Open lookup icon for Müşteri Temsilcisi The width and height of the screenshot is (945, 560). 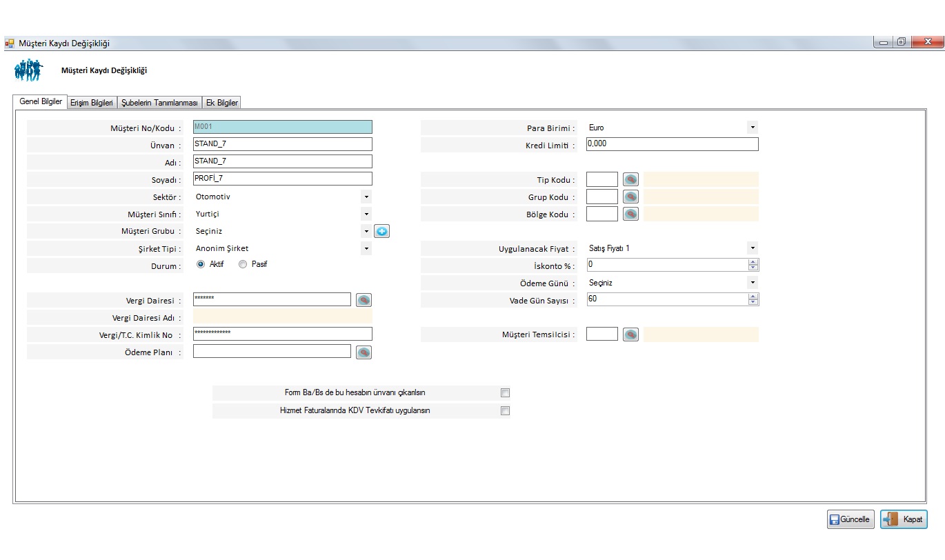coord(630,334)
